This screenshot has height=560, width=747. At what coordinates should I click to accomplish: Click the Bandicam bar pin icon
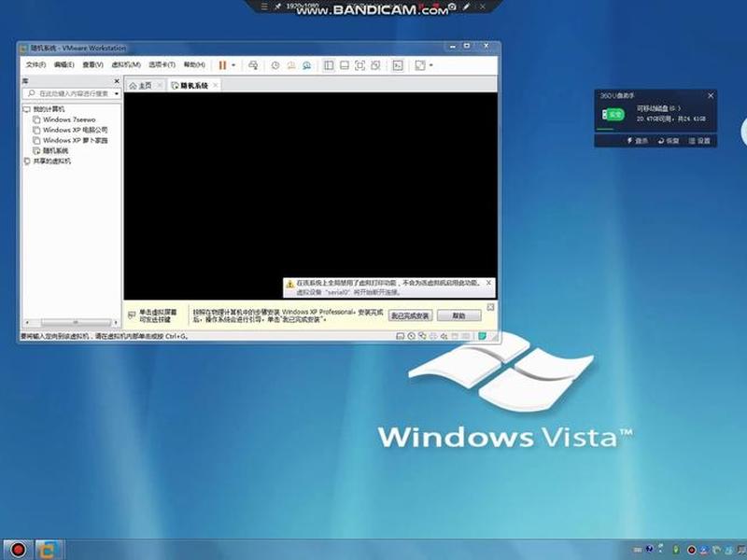pyautogui.click(x=277, y=7)
